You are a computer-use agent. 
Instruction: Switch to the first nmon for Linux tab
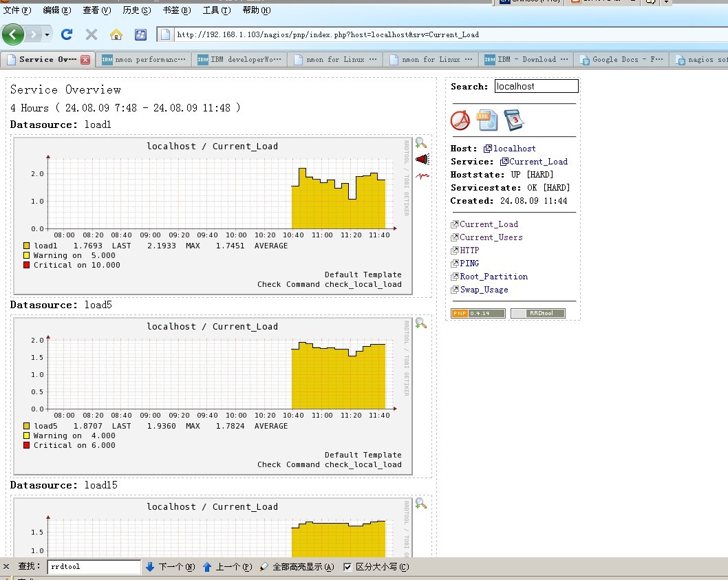[335, 59]
